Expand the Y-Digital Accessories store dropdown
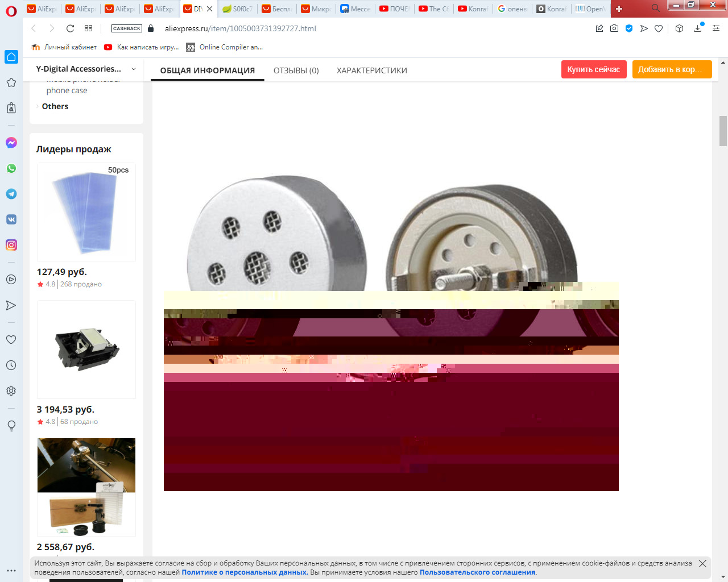The height and width of the screenshot is (582, 728). pos(134,69)
